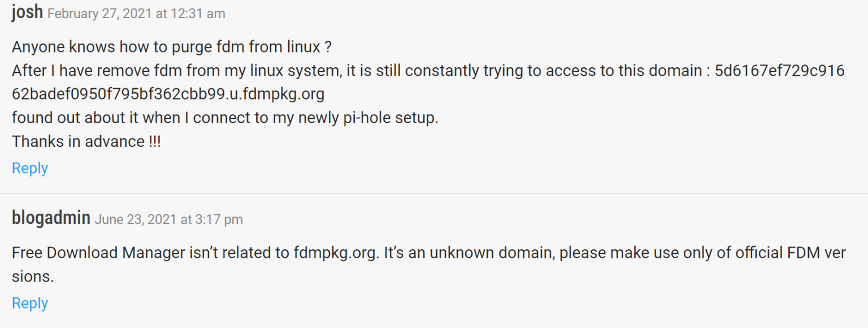Click the time 12:31 am in josh's comment
Viewport: 868px width, 329px height.
point(198,14)
